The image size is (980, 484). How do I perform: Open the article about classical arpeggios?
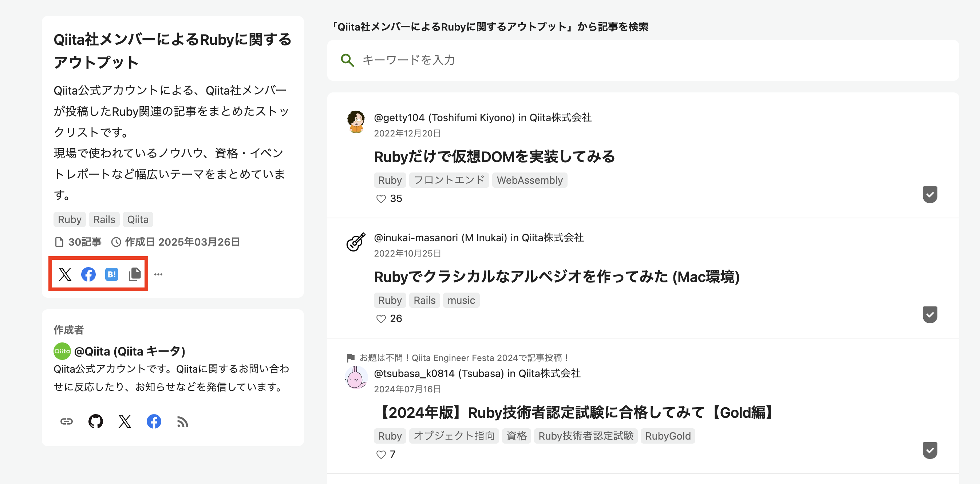point(556,277)
